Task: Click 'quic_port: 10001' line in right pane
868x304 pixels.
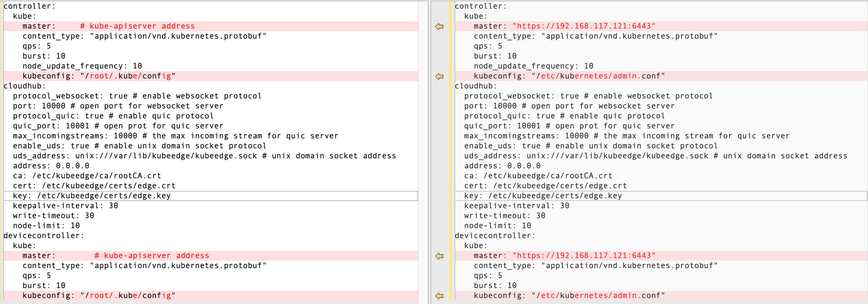Action: [x=569, y=126]
